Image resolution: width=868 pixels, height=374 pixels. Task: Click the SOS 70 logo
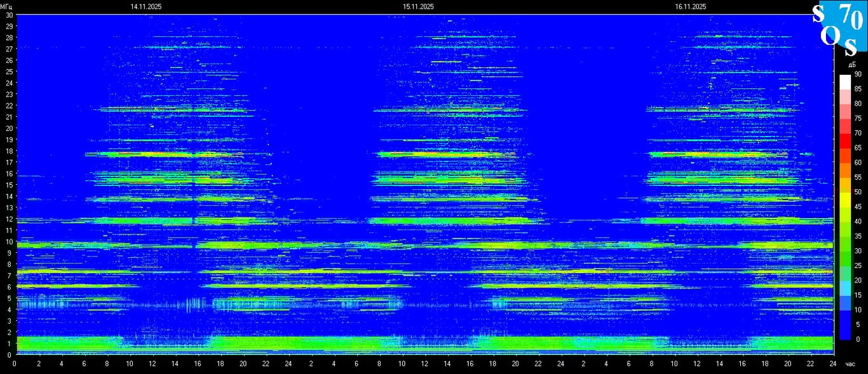tap(839, 29)
